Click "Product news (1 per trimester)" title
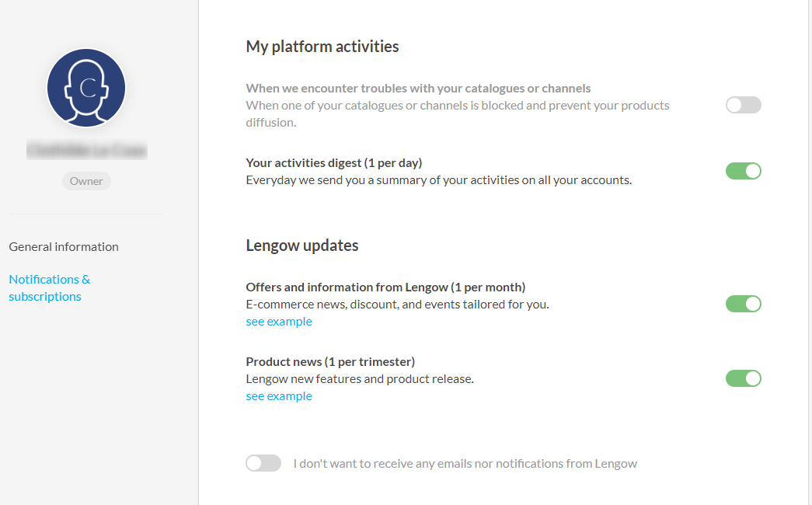Screen dimensions: 812x505 click(x=330, y=361)
